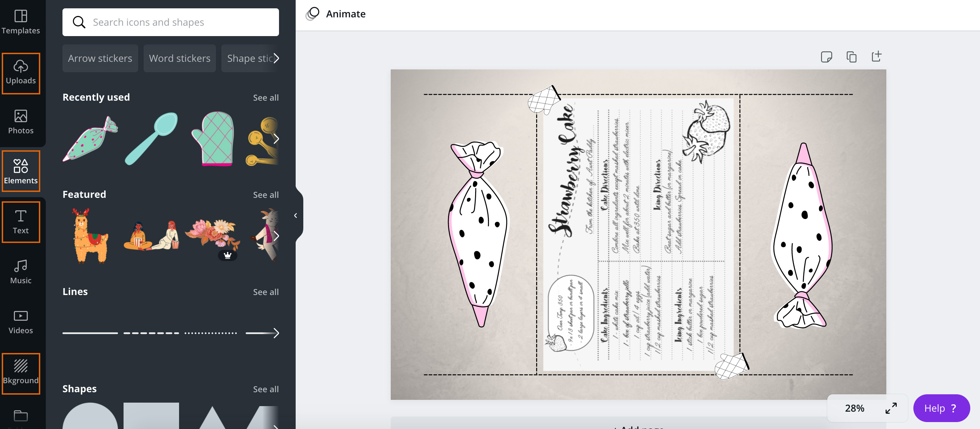Add the solid line element
Image resolution: width=980 pixels, height=429 pixels.
point(90,333)
